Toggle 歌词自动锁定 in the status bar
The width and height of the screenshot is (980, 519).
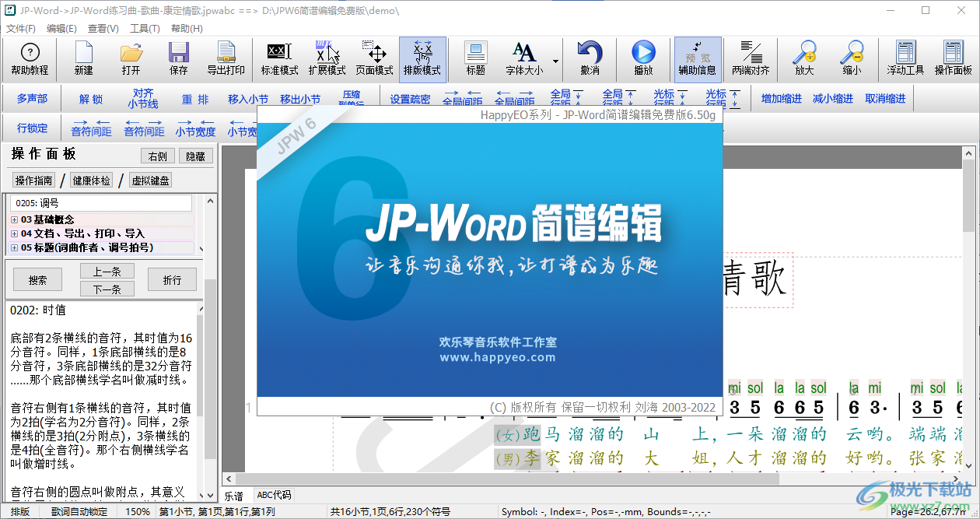(x=75, y=511)
